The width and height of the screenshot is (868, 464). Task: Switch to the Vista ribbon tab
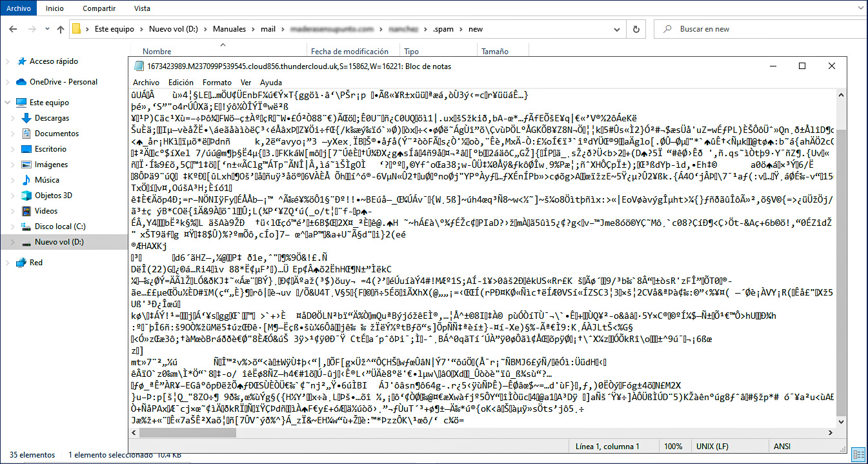coord(141,8)
